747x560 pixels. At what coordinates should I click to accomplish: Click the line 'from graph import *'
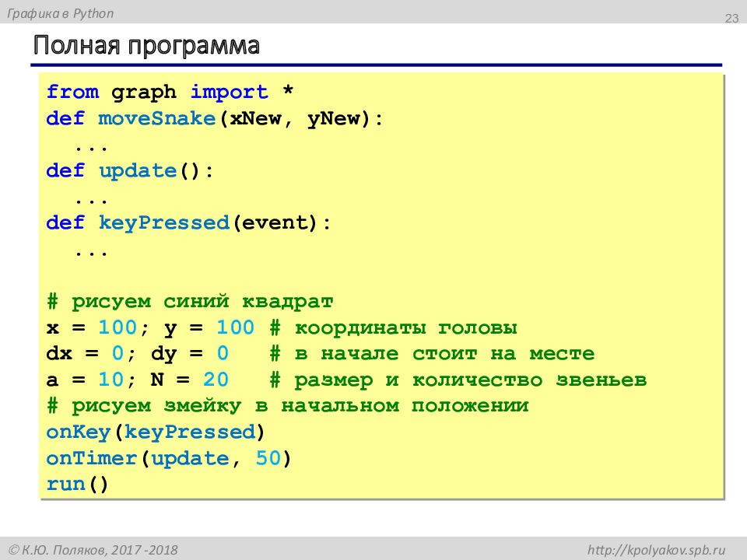pyautogui.click(x=170, y=92)
